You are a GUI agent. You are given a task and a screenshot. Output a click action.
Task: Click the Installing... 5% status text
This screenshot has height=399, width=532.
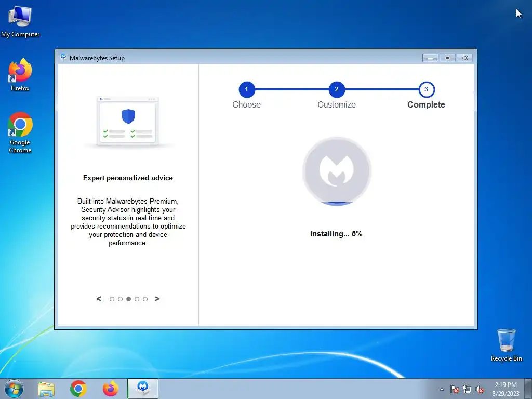(336, 234)
